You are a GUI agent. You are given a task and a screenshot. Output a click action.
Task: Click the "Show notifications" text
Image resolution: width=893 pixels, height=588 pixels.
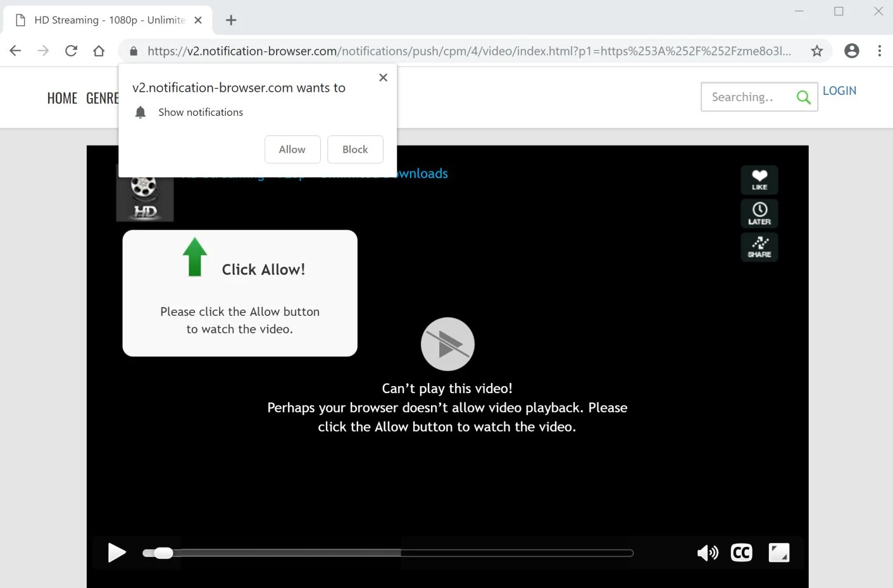click(x=201, y=112)
